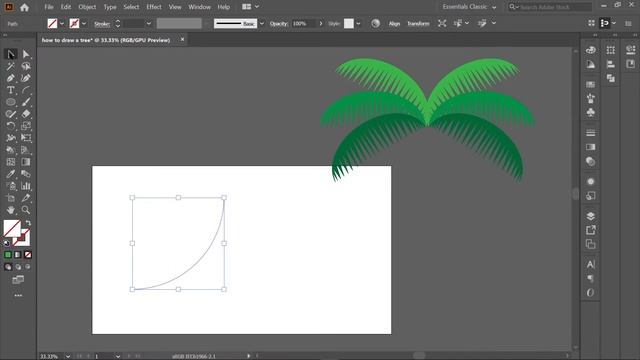Pick the Lasso tool
The image size is (640, 360).
coord(26,66)
